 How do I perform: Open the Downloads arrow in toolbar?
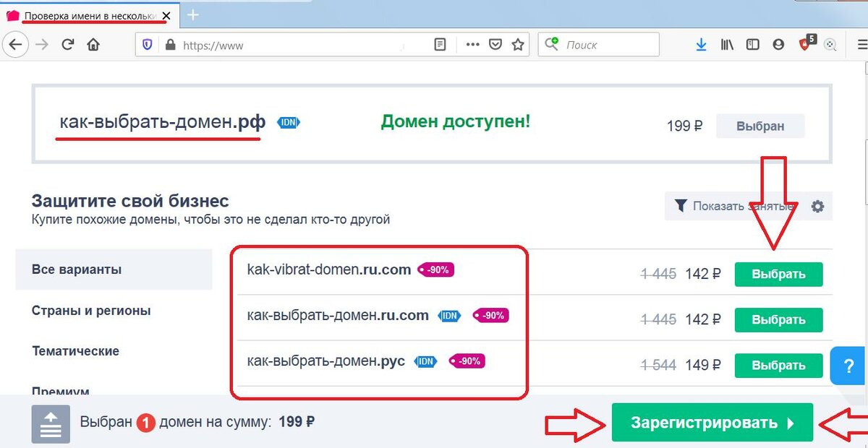coord(701,45)
